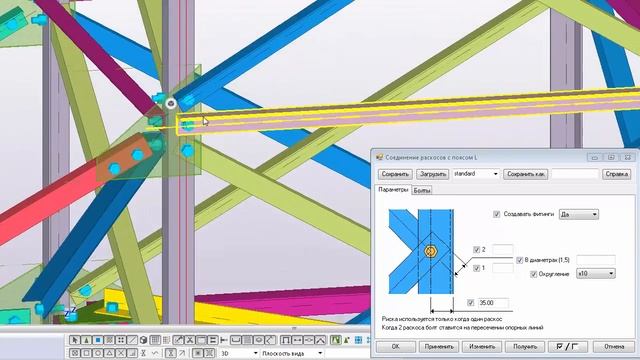Viewport: 640px width, 360px height.
Task: Click the Изменить button
Action: tap(482, 347)
